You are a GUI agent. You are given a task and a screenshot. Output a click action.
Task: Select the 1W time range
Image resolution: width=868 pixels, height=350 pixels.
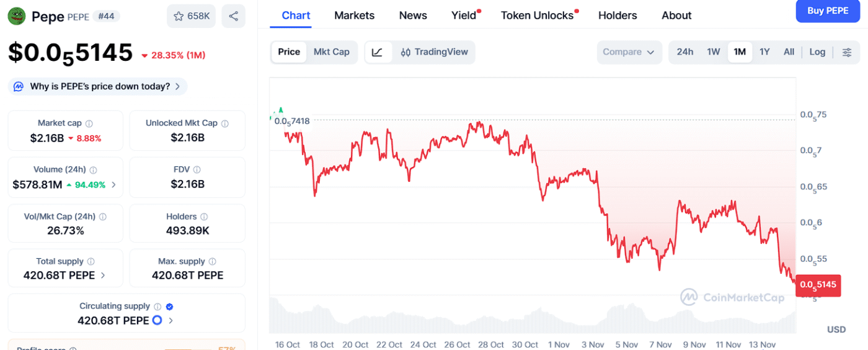pos(714,52)
